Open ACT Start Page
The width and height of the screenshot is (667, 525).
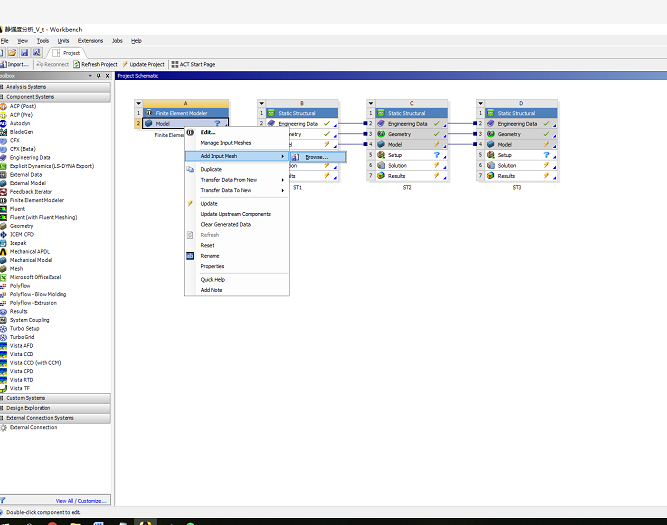click(x=193, y=65)
